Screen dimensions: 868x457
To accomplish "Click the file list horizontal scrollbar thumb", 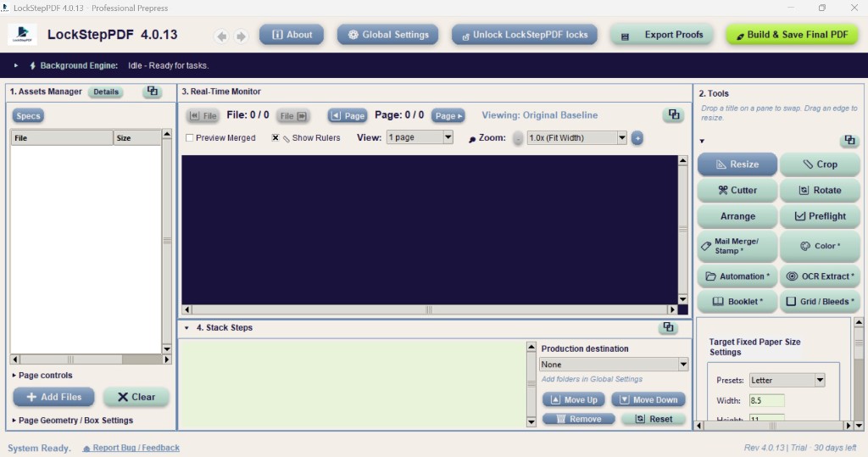I will tap(71, 359).
